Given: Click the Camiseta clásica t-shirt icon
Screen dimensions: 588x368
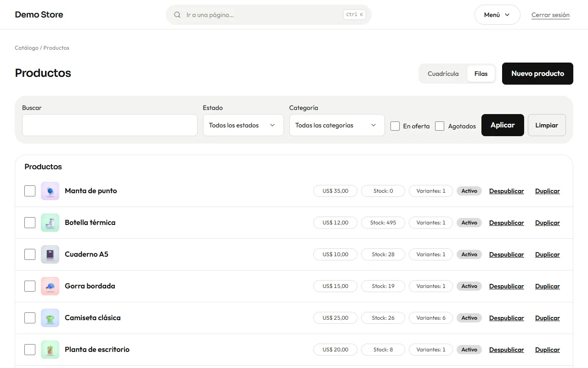Looking at the screenshot, I should click(50, 318).
